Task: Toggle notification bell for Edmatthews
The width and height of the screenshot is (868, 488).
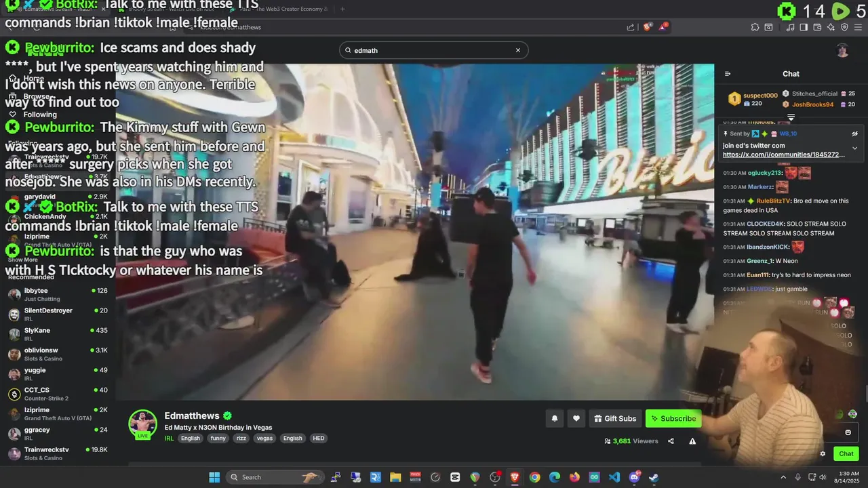Action: click(555, 419)
